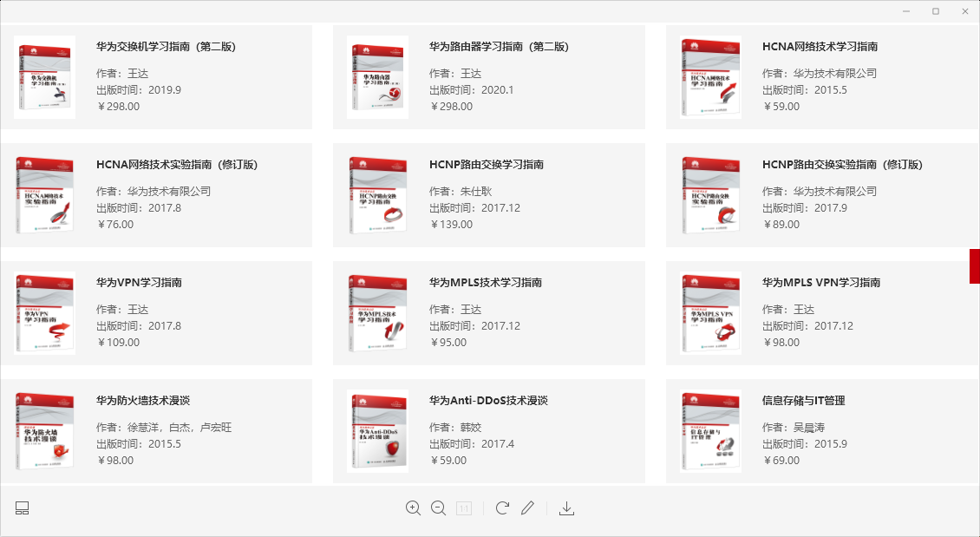980x537 pixels.
Task: Click the zoom out magnifier icon
Action: click(x=439, y=508)
